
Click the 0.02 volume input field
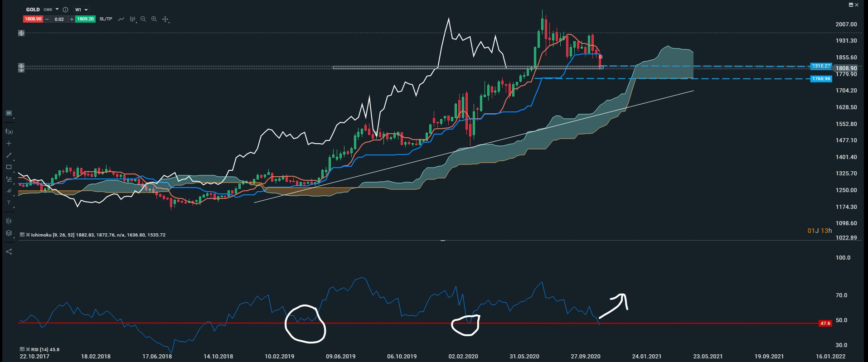click(x=59, y=19)
